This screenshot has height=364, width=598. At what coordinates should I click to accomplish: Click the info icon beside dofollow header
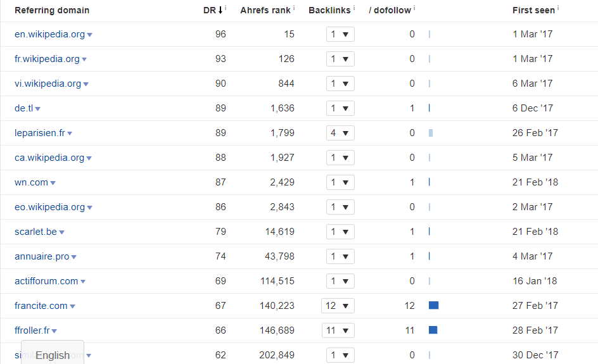pos(414,8)
